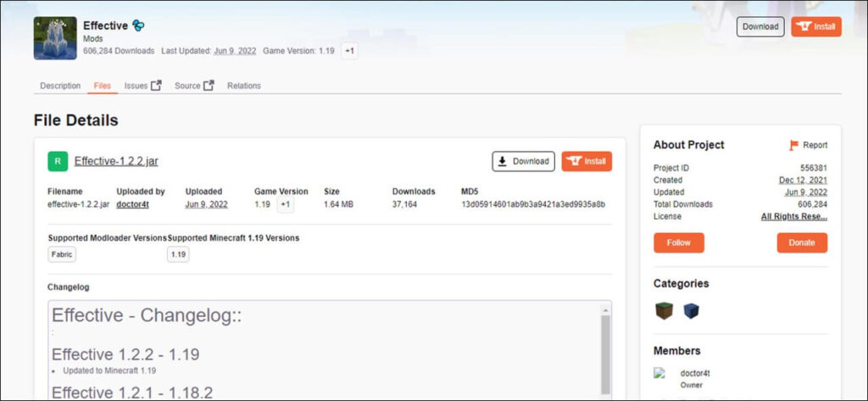Screen dimensions: 868x401
Task: Click the Follow button
Action: [679, 242]
